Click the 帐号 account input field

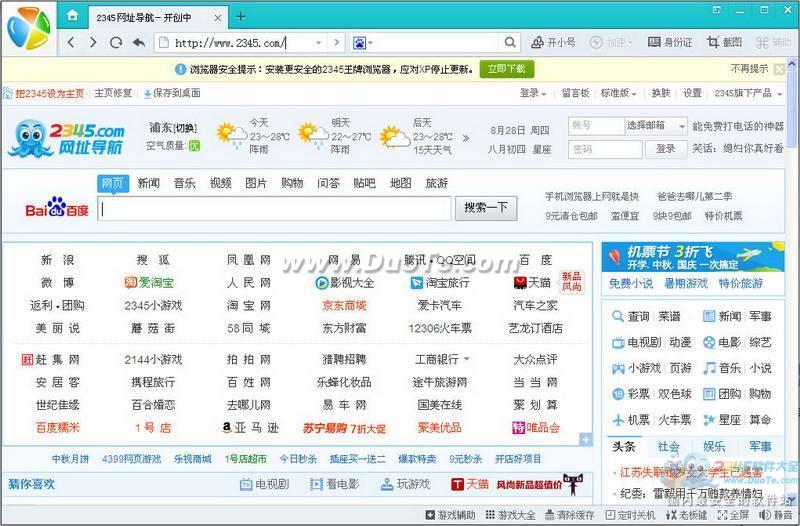coord(596,126)
